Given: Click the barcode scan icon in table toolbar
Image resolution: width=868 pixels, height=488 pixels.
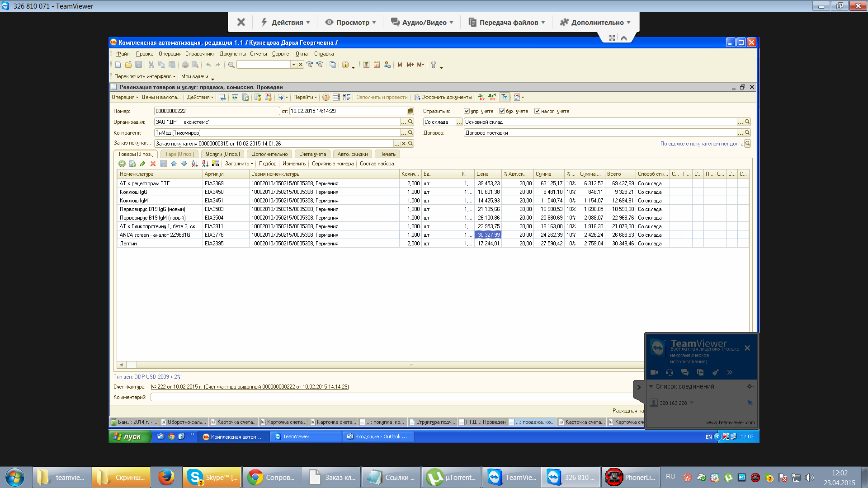Looking at the screenshot, I should click(x=216, y=164).
